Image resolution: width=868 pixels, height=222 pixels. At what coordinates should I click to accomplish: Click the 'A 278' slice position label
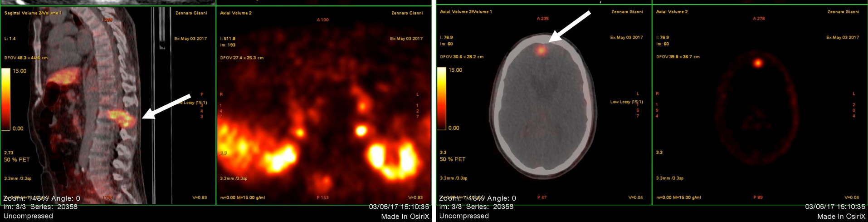(x=759, y=19)
